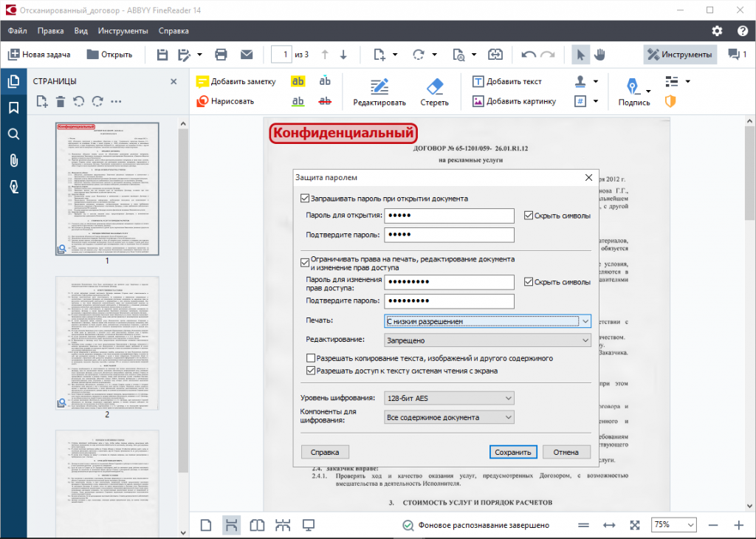This screenshot has width=756, height=539.
Task: Toggle 'Скрыть символы' for permissions password
Action: pyautogui.click(x=529, y=281)
